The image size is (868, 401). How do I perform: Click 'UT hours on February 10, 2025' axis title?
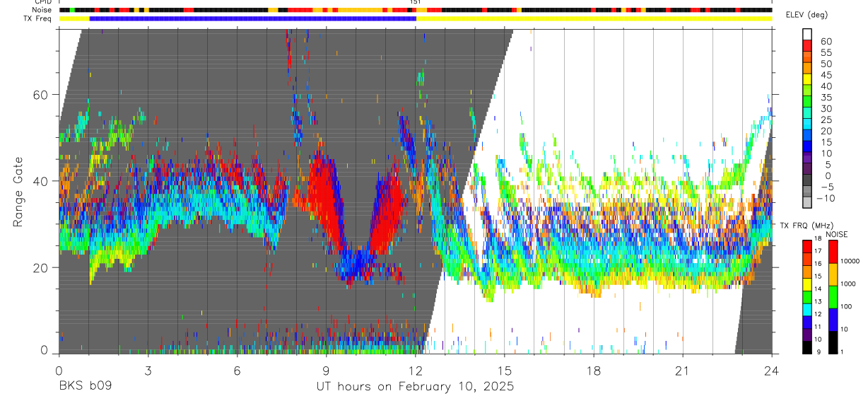(x=415, y=388)
